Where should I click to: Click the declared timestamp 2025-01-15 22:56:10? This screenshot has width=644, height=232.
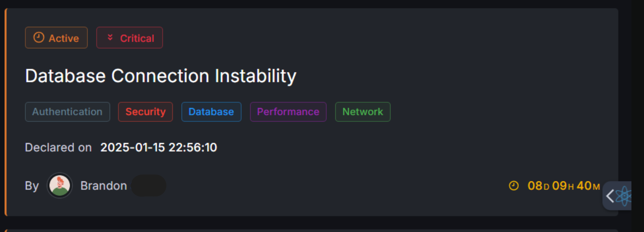coord(158,148)
